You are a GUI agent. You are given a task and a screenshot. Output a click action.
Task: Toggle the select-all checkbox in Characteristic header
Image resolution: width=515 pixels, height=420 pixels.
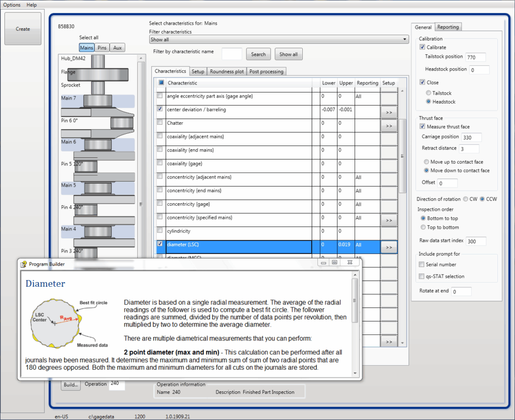pyautogui.click(x=161, y=83)
